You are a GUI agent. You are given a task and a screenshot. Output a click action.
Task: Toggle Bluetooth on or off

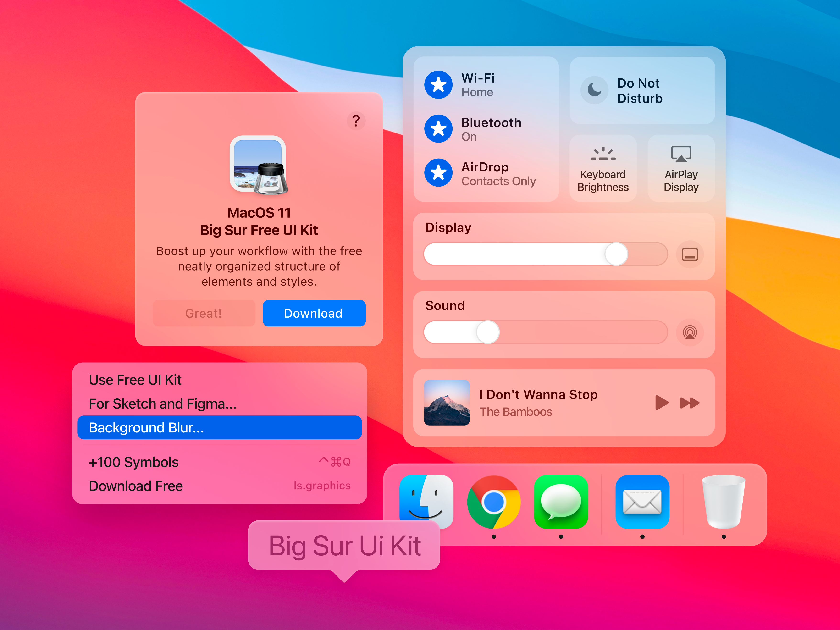(x=438, y=129)
